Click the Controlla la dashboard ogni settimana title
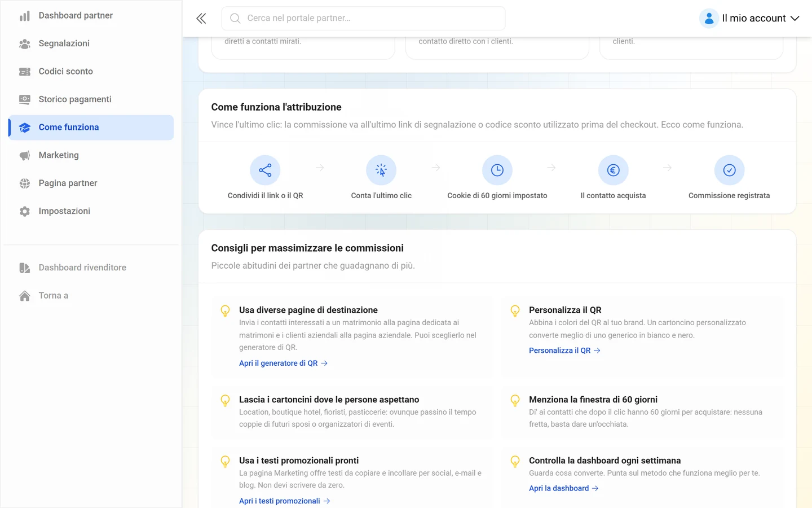This screenshot has height=508, width=812. pyautogui.click(x=605, y=461)
